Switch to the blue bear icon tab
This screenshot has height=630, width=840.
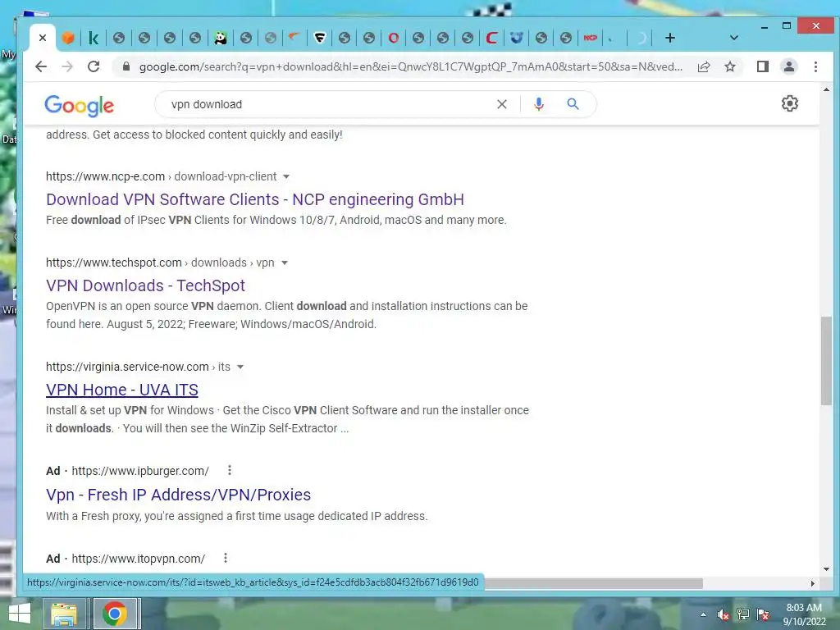coord(517,38)
